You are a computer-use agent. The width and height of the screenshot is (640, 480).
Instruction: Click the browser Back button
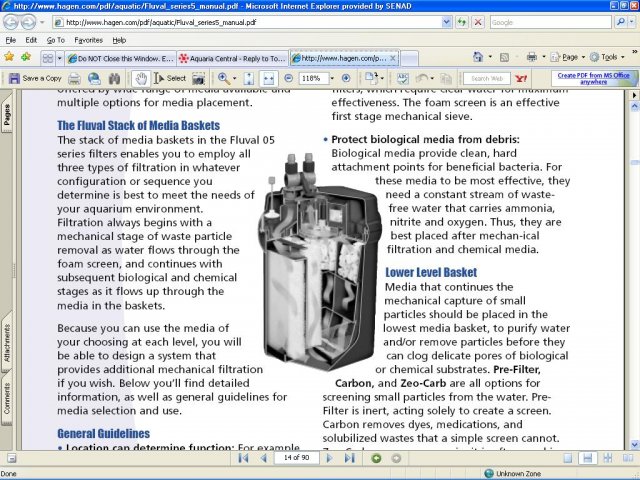[x=11, y=22]
